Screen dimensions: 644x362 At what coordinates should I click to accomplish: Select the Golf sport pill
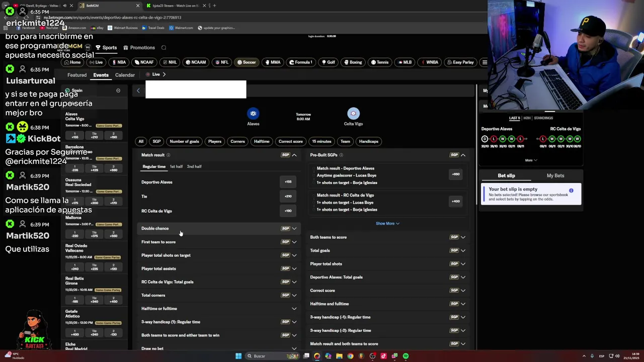(328, 62)
